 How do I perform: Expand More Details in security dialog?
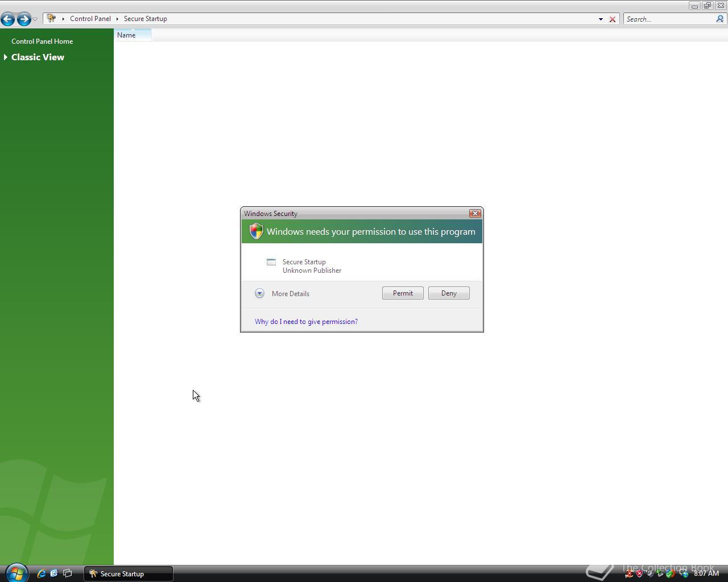pyautogui.click(x=259, y=293)
